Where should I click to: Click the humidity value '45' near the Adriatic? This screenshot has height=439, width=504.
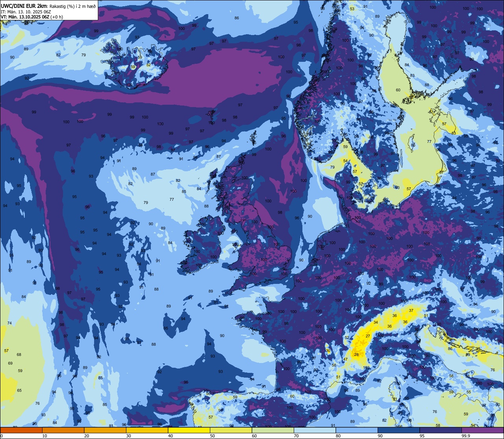coord(464,339)
